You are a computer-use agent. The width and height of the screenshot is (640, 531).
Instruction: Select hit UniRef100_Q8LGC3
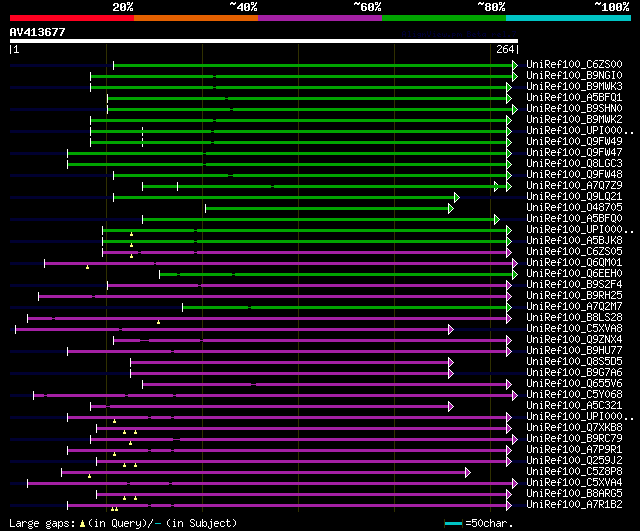click(574, 164)
